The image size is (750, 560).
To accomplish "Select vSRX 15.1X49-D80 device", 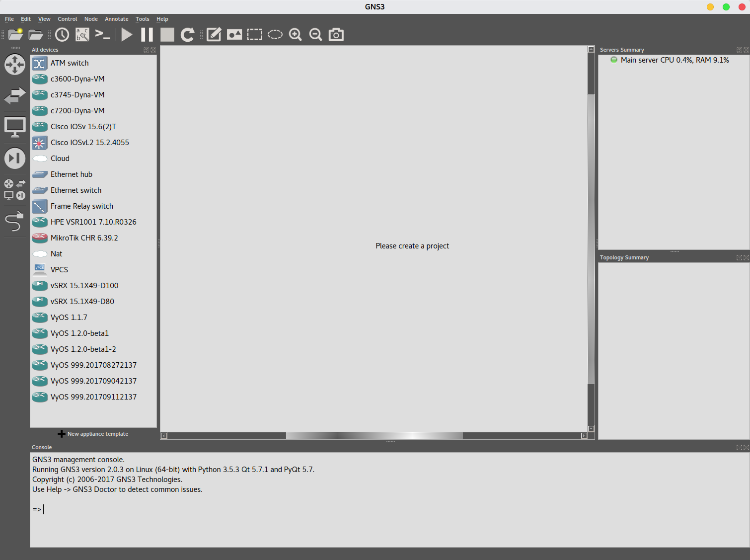I will (93, 302).
